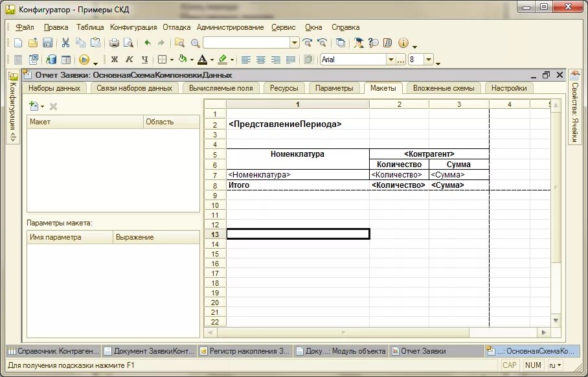Viewport: 588px width, 377px height.
Task: Open Вычисляемые поля tab
Action: [x=221, y=89]
